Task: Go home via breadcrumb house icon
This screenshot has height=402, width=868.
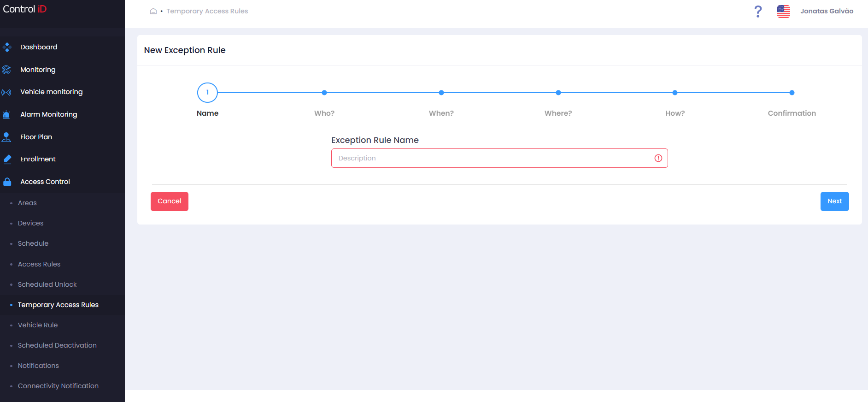Action: [x=153, y=11]
